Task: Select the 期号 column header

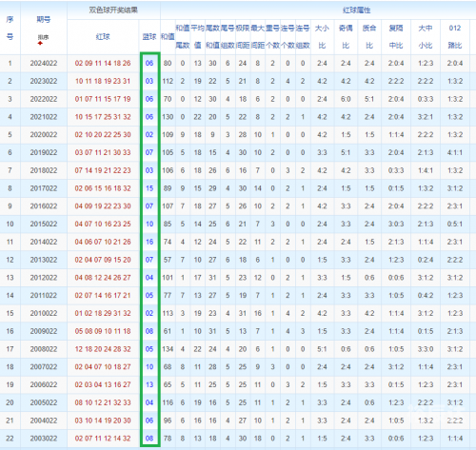Action: click(44, 20)
